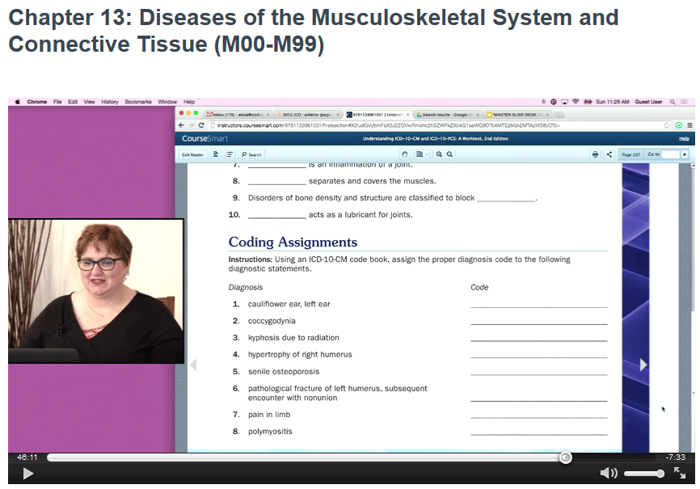Image resolution: width=700 pixels, height=489 pixels.
Task: Click the elapsed time 46:11 label
Action: 27,457
